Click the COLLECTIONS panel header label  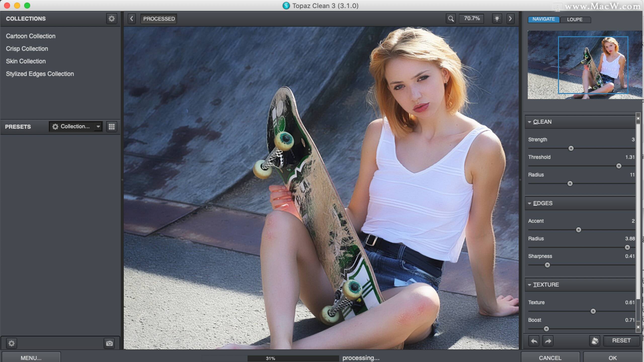26,19
